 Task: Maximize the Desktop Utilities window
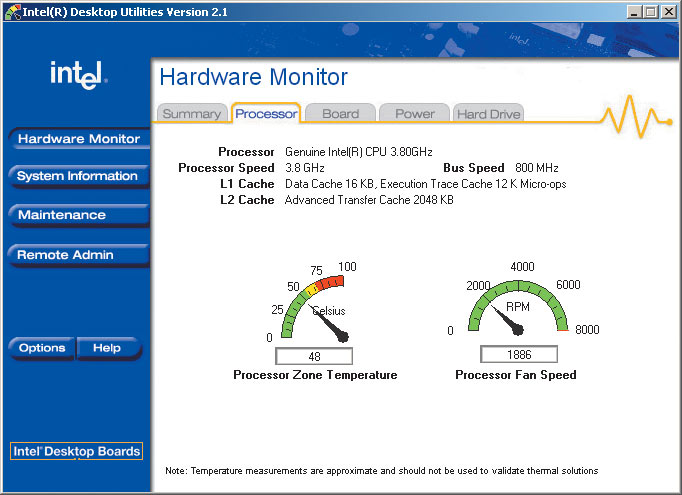651,12
